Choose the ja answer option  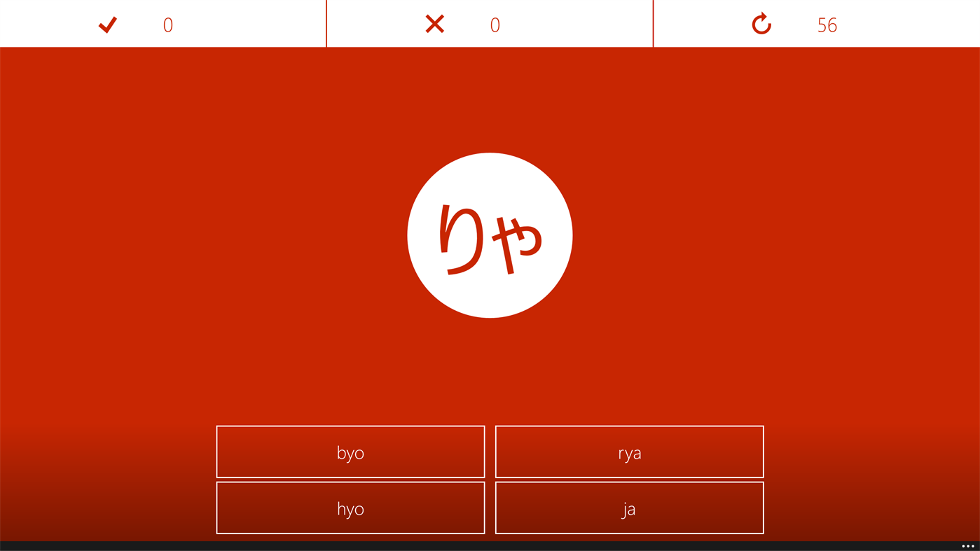629,508
